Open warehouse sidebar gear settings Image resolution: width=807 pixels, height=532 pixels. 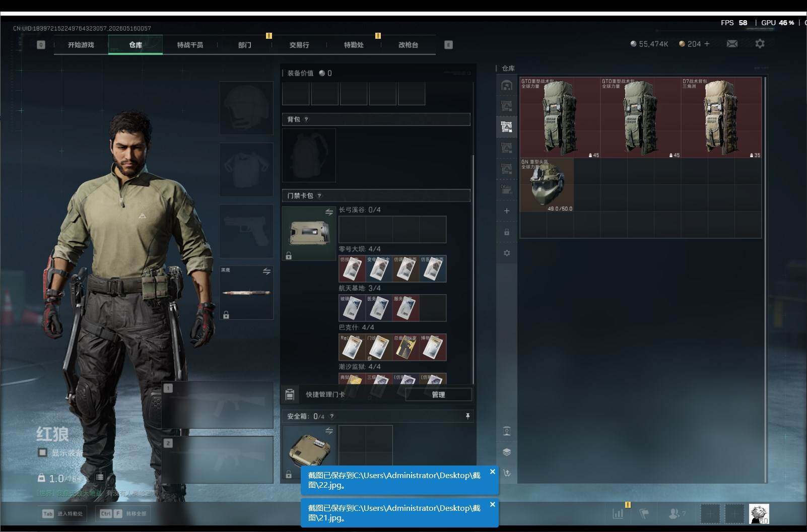[x=507, y=253]
